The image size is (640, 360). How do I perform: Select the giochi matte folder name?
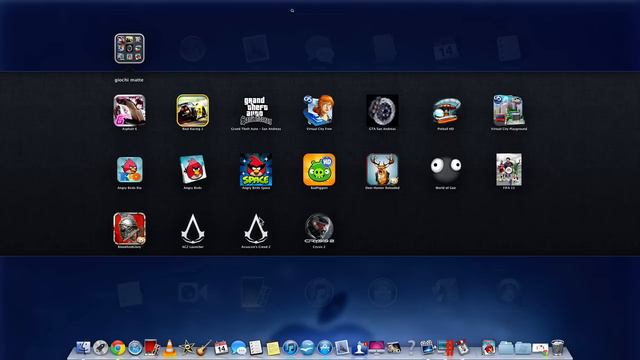point(129,80)
